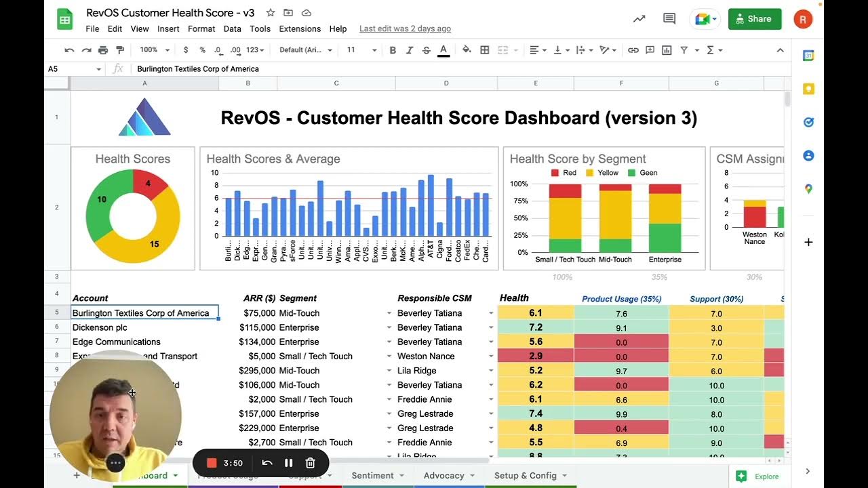Select the Paint format tool
868x488 pixels.
coord(120,50)
